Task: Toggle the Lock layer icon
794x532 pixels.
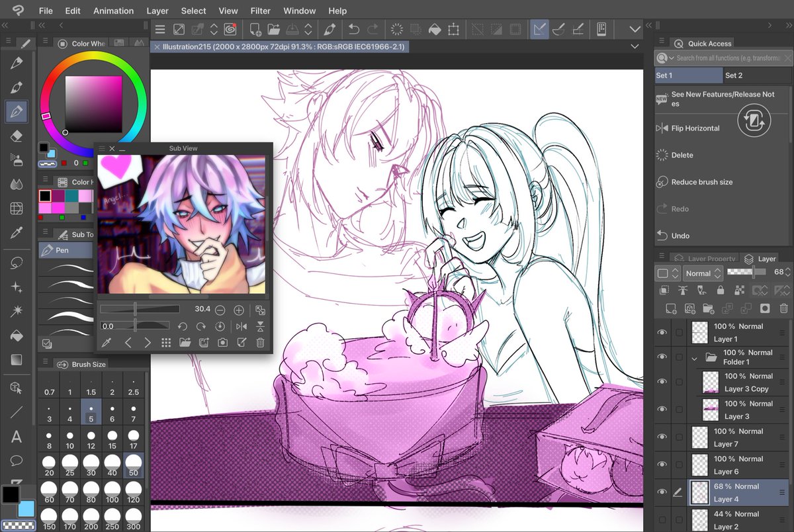Action: [720, 290]
